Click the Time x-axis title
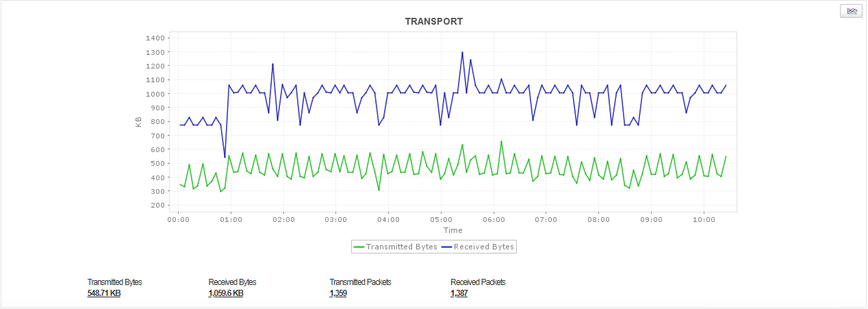The image size is (868, 309). pos(452,231)
